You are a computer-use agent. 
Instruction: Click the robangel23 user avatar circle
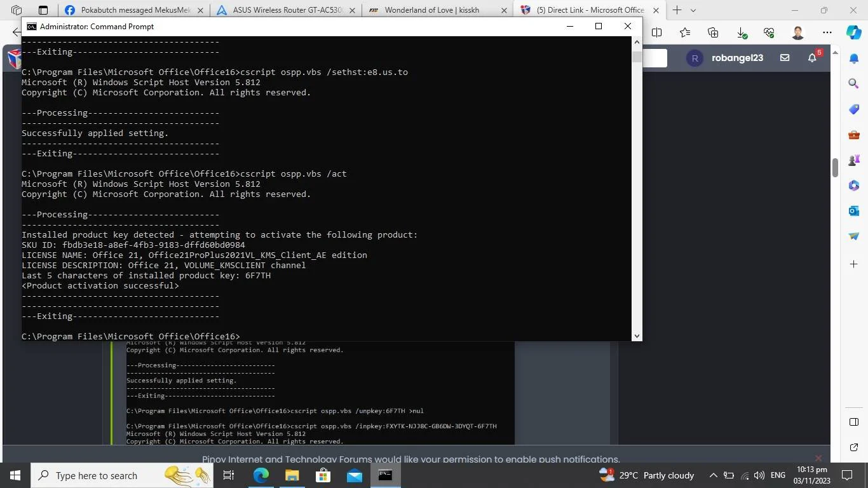(695, 58)
